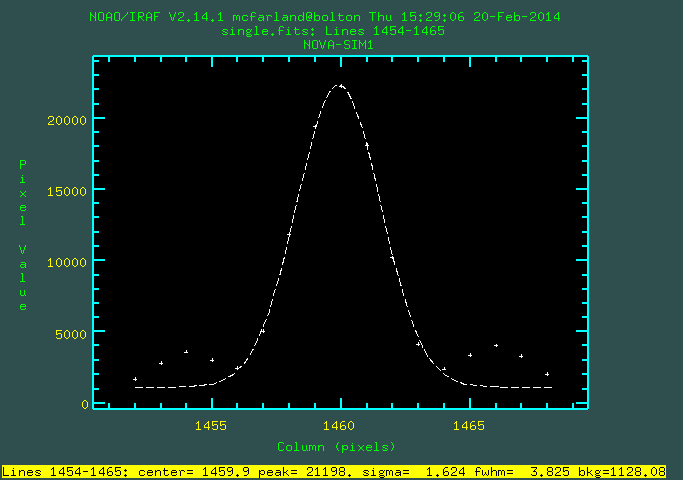Select the 1460 x-axis tick label
Viewport: 683px width, 480px height.
tap(341, 425)
